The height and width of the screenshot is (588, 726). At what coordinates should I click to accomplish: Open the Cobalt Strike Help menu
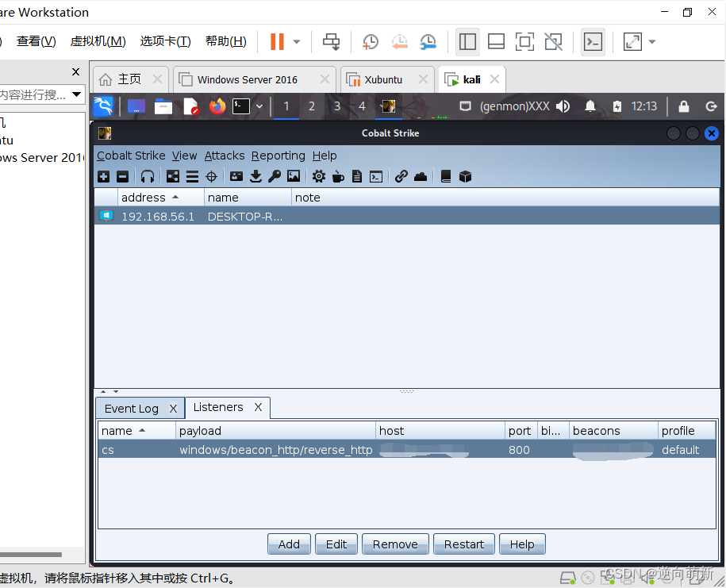325,156
